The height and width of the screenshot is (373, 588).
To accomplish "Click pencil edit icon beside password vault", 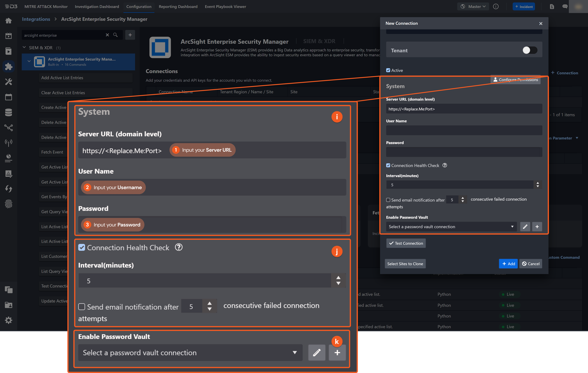I will [x=525, y=227].
